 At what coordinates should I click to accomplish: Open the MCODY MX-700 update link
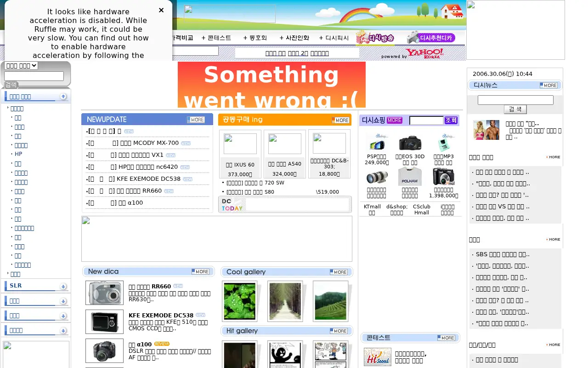[x=148, y=143]
